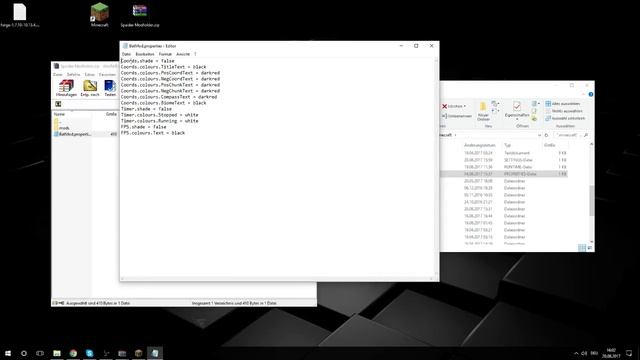640x360 pixels.
Task: Click the Löschen delete icon in Explorer ribbon
Action: click(444, 106)
